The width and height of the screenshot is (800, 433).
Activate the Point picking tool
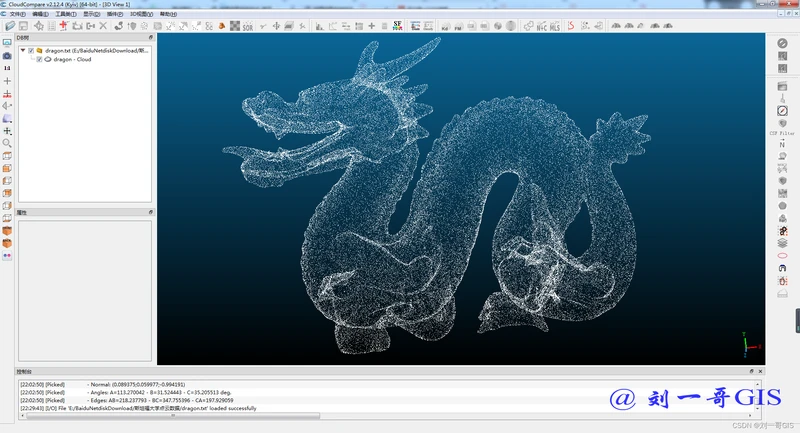point(39,26)
